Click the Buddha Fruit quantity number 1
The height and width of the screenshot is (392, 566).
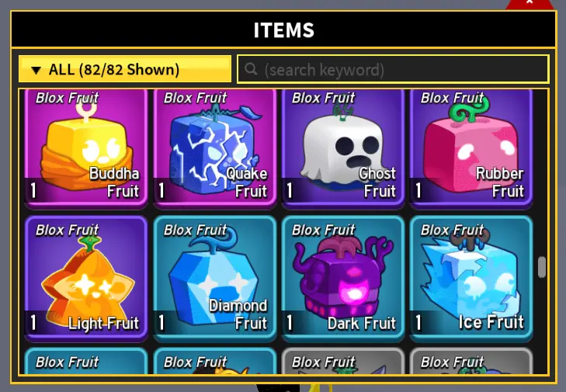(33, 190)
